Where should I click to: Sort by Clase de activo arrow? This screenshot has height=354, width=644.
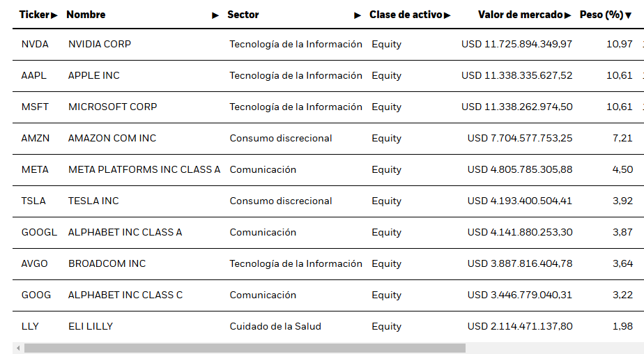[447, 15]
